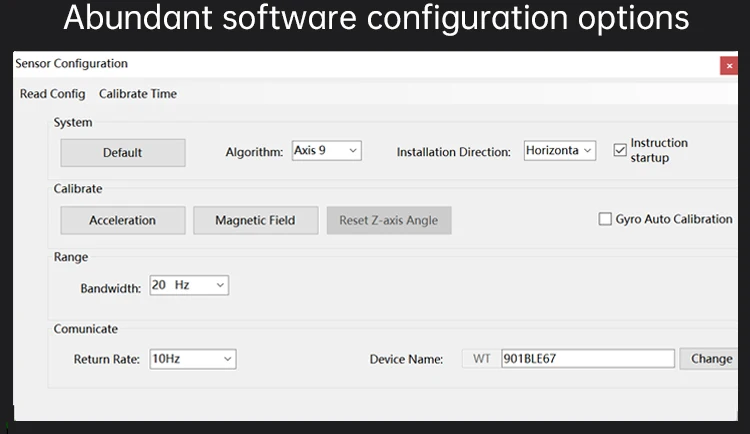Click the Change device name button
This screenshot has width=750, height=434.
(710, 358)
